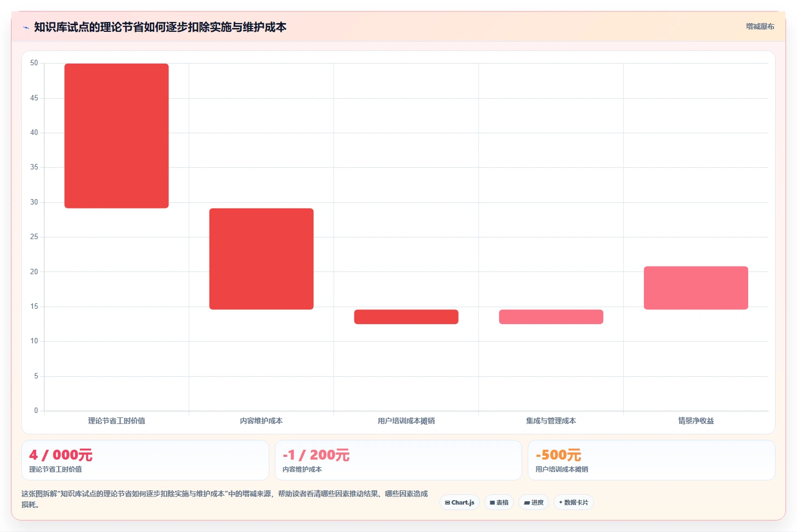
Task: Click the 增减瀑布 badge in the header
Action: [760, 26]
